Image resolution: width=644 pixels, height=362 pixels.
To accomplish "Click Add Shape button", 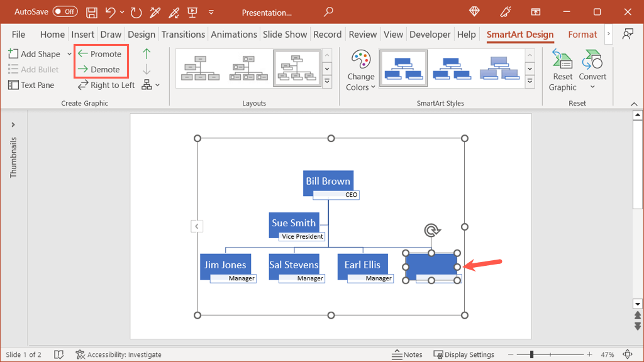I will [x=35, y=54].
